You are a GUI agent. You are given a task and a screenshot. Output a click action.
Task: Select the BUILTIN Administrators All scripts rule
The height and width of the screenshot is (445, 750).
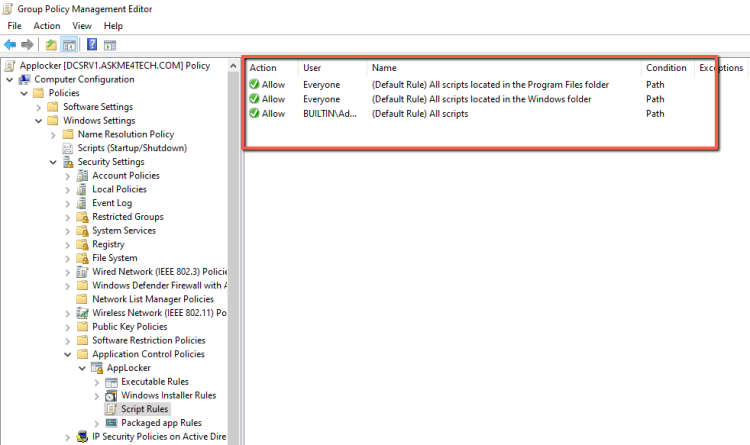419,113
